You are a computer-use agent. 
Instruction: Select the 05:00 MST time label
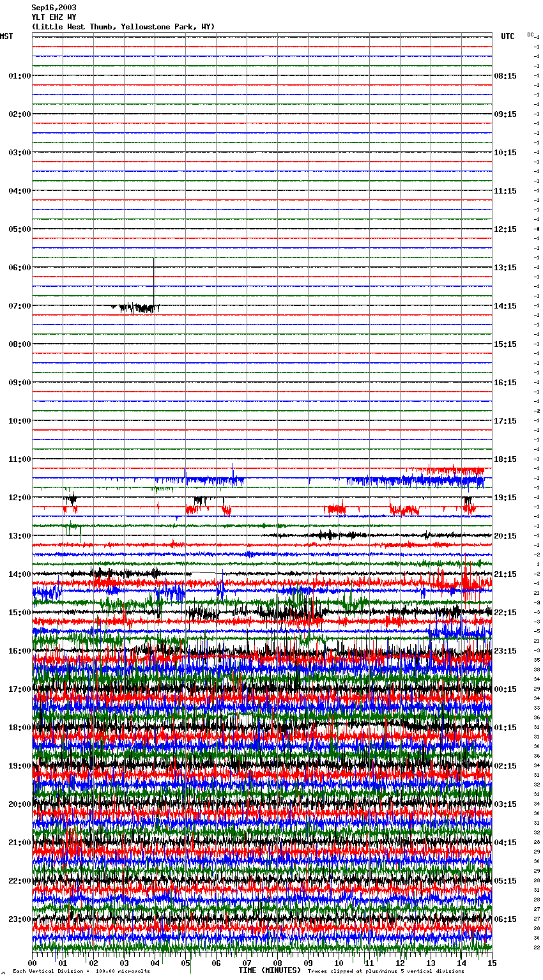(20, 229)
